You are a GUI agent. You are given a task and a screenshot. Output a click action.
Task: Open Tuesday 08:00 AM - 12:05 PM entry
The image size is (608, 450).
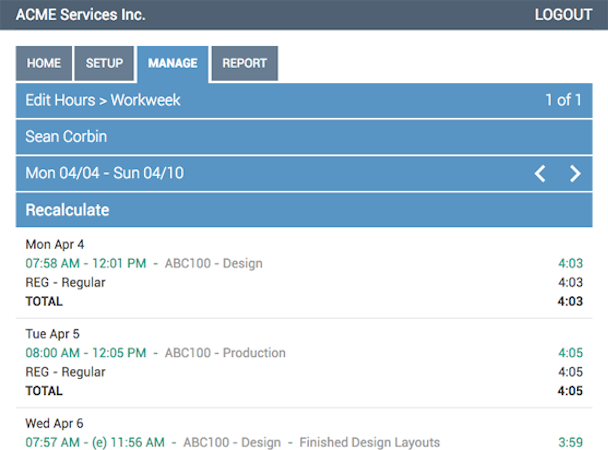pos(86,353)
